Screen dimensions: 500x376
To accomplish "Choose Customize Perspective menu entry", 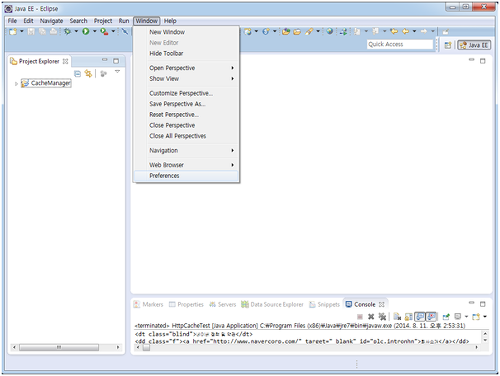I will (187, 93).
